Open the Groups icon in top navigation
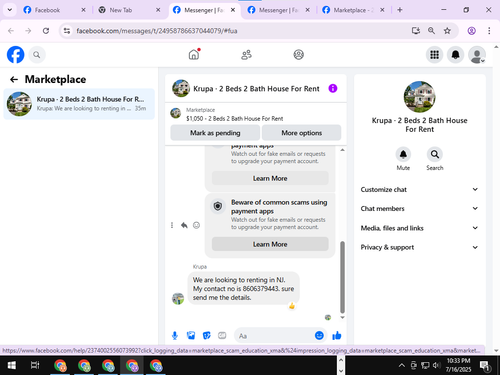The image size is (500, 375). click(x=298, y=55)
